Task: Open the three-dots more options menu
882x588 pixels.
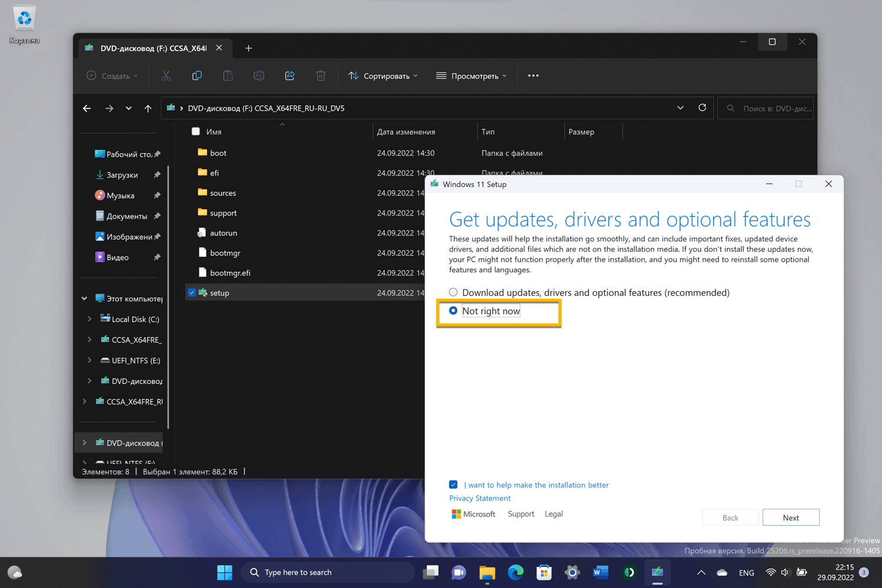Action: [533, 76]
